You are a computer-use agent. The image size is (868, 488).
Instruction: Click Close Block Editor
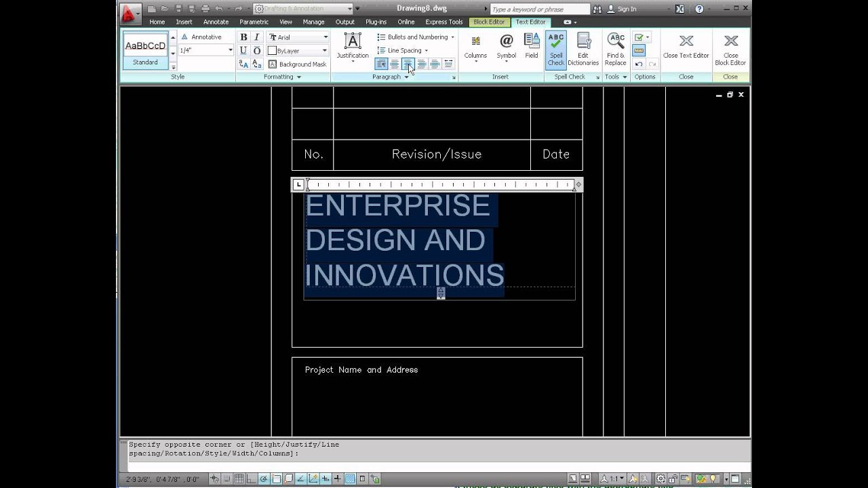point(730,50)
